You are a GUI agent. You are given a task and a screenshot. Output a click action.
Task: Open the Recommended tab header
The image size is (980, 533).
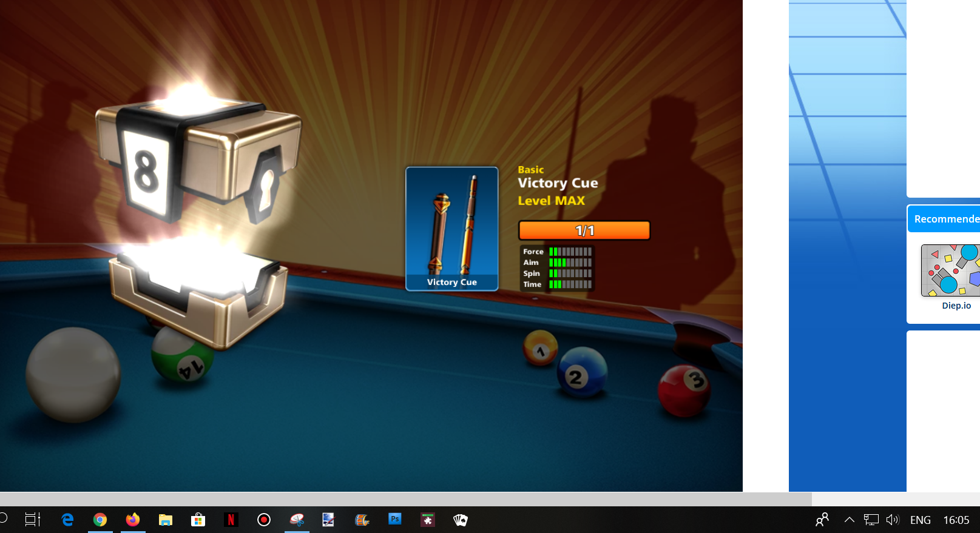[945, 219]
